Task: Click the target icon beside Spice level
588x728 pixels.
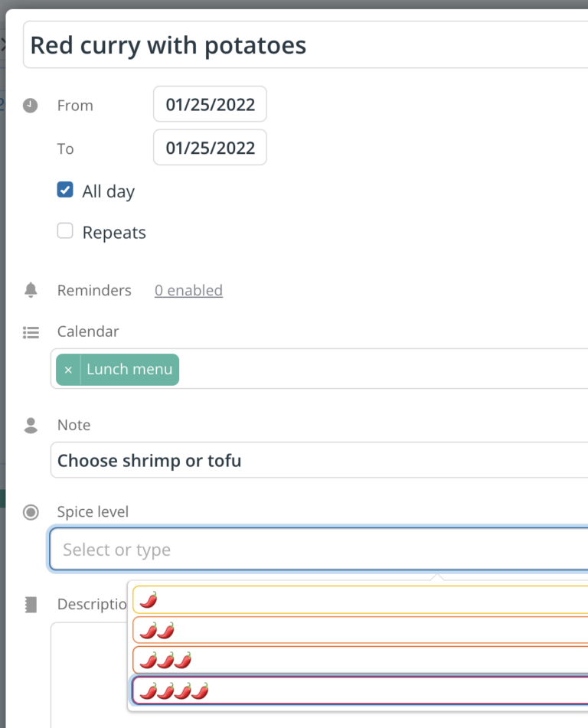Action: tap(30, 511)
